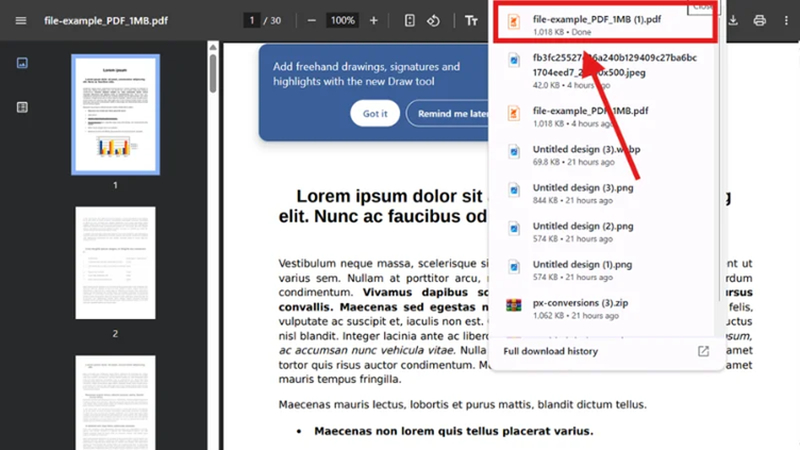This screenshot has width=800, height=450.
Task: Open the three-dot more actions menu
Action: pyautogui.click(x=786, y=21)
